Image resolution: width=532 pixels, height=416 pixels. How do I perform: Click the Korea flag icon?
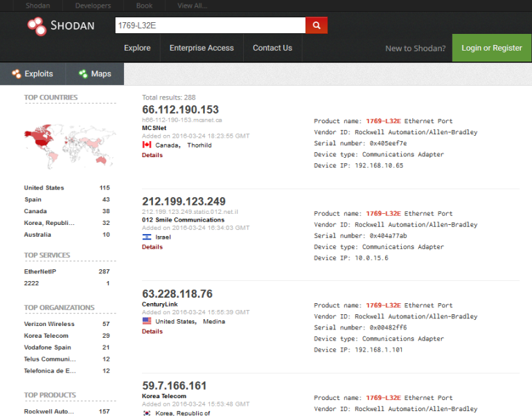pos(147,413)
